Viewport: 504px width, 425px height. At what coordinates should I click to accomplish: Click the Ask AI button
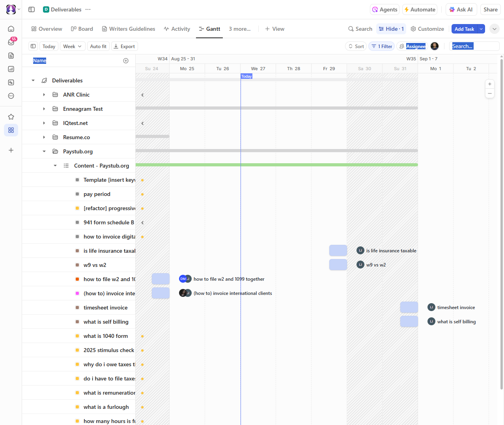tap(461, 9)
